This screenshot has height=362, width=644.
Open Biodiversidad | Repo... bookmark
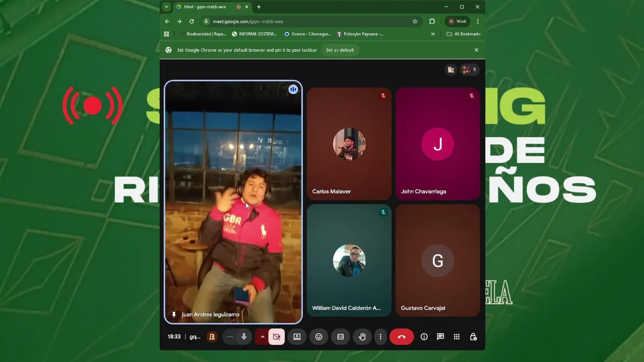pos(203,34)
